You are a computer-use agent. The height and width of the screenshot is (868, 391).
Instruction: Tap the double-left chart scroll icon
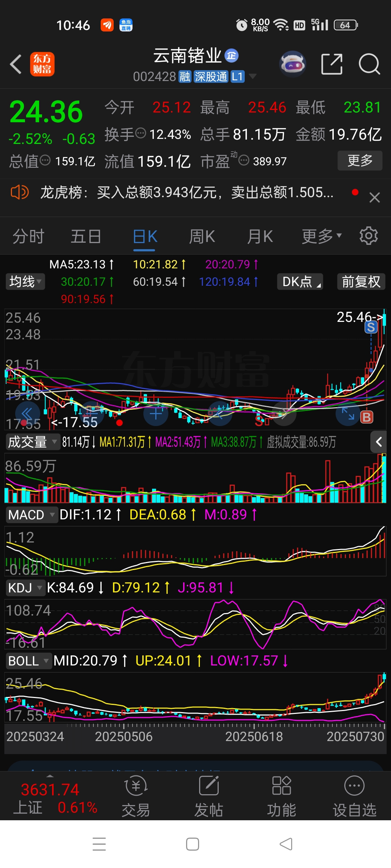(27, 413)
